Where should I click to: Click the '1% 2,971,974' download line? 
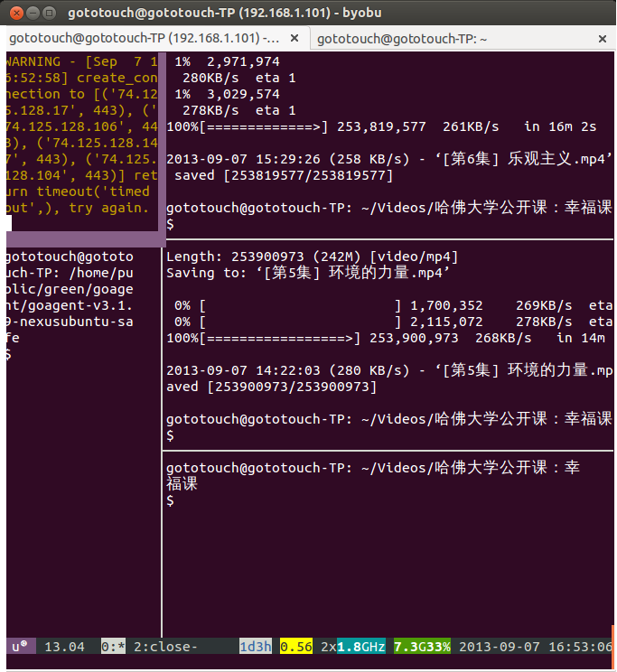point(227,61)
